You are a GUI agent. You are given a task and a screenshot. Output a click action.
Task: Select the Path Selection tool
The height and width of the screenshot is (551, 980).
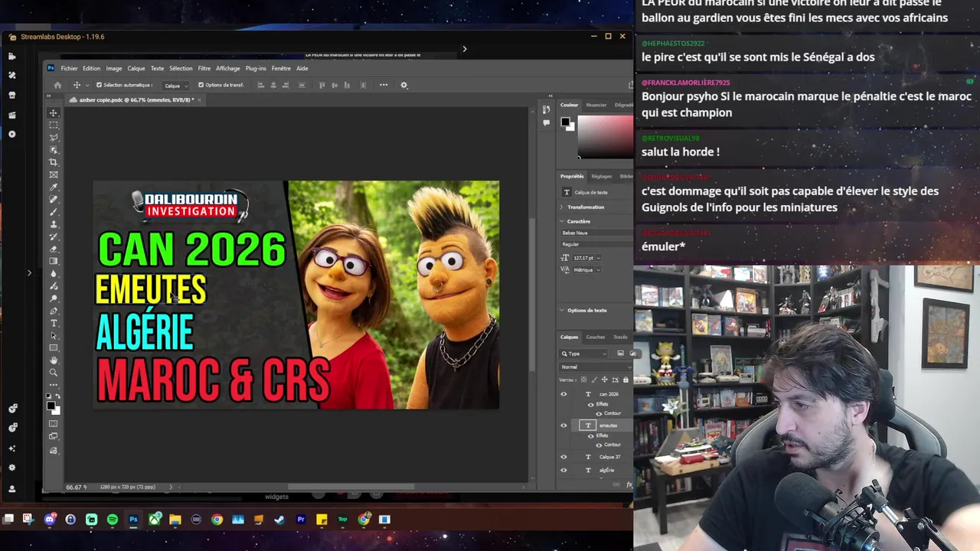54,335
